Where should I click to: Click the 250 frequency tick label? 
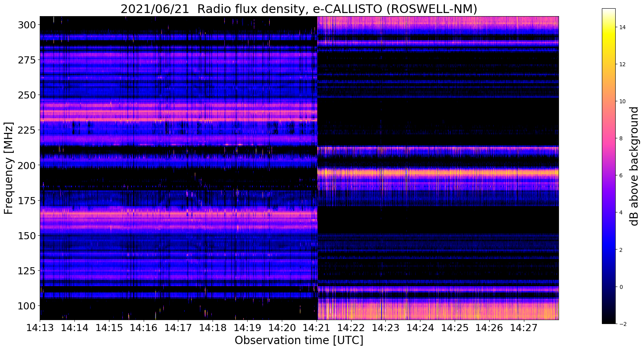(x=27, y=95)
